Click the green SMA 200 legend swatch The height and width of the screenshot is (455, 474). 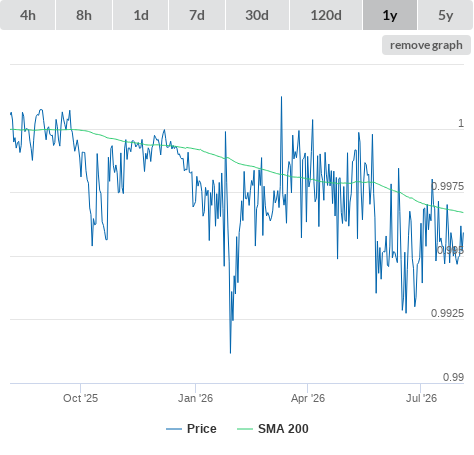tap(245, 429)
